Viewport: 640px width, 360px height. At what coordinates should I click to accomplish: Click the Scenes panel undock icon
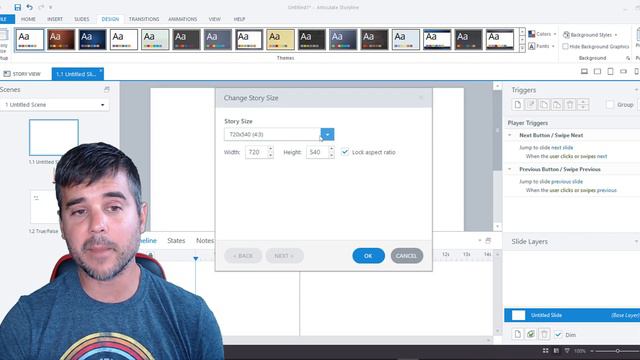(x=107, y=89)
